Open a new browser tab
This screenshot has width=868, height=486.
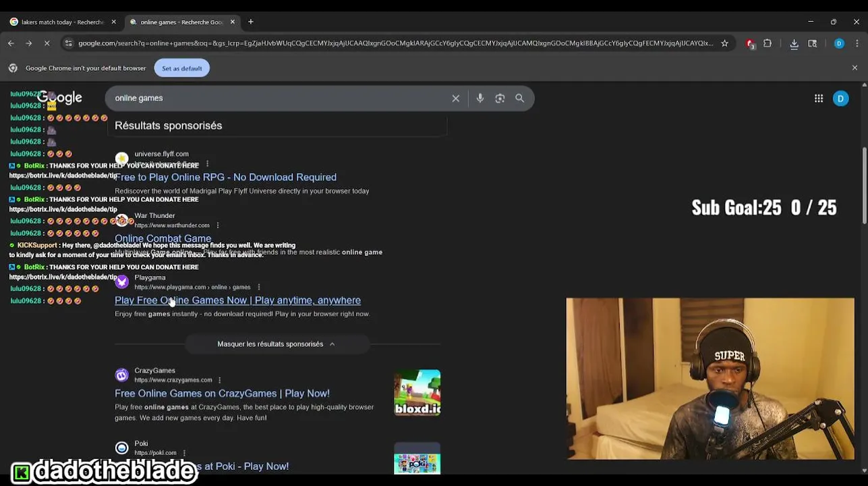pos(251,22)
